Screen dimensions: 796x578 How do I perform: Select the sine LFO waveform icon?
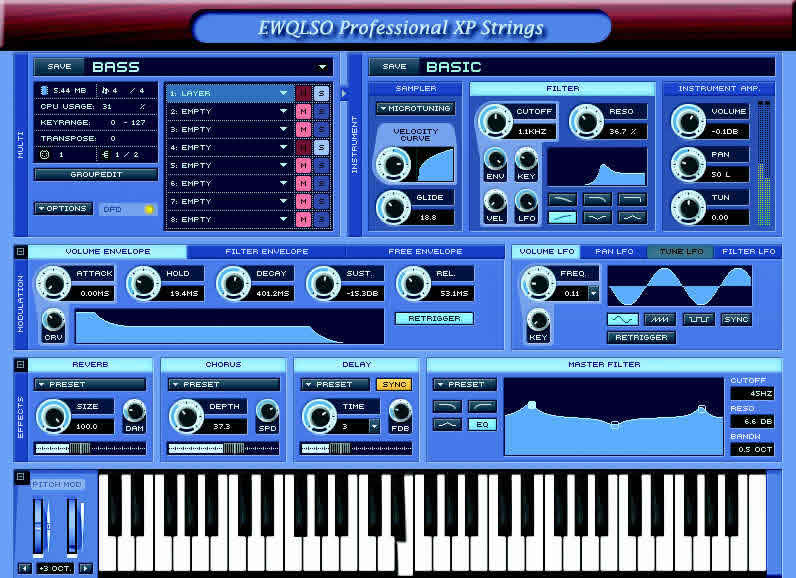622,319
